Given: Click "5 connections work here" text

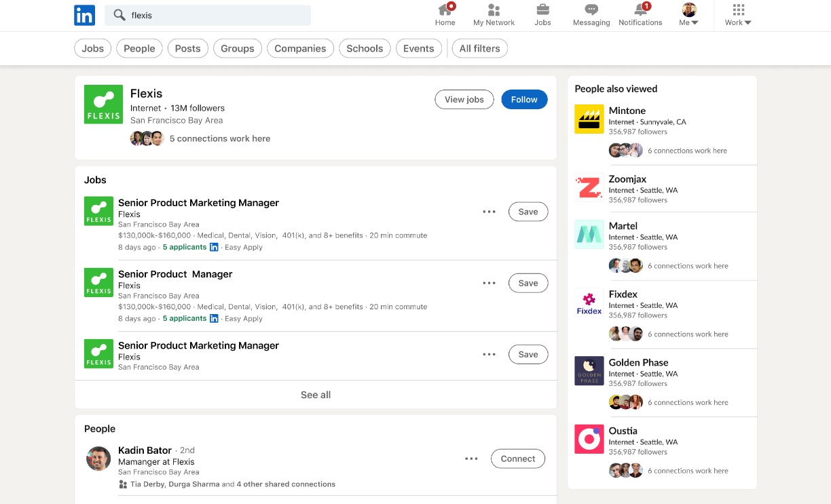Looking at the screenshot, I should click(220, 138).
